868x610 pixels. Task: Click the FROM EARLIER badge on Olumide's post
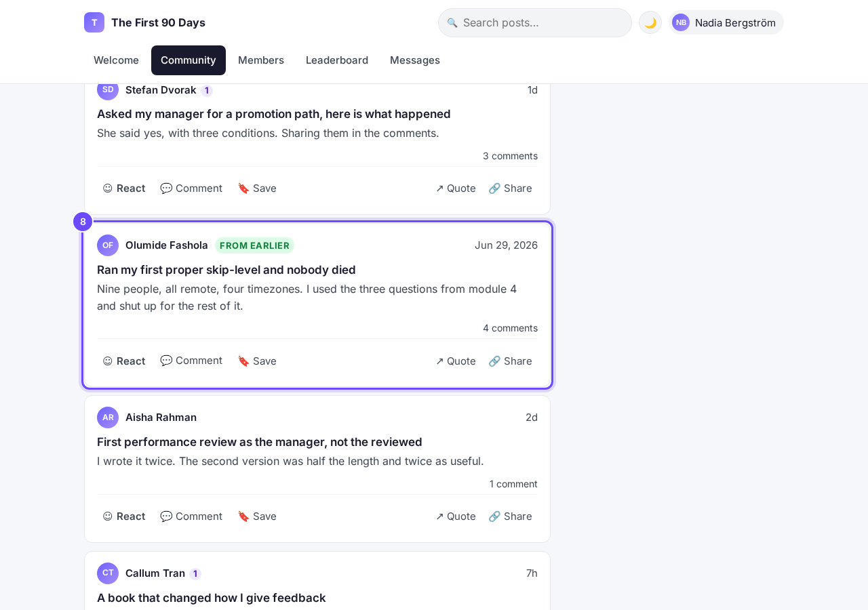[254, 245]
